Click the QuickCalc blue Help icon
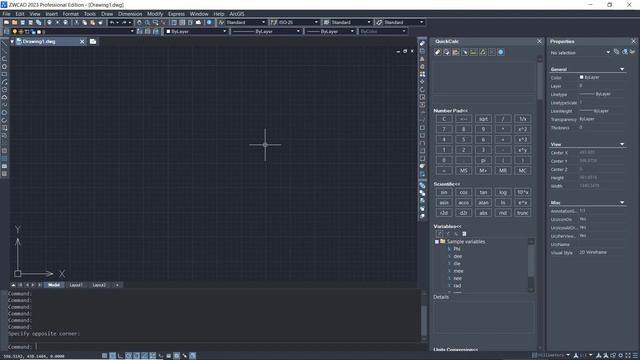The height and width of the screenshot is (360, 640). coord(501,52)
